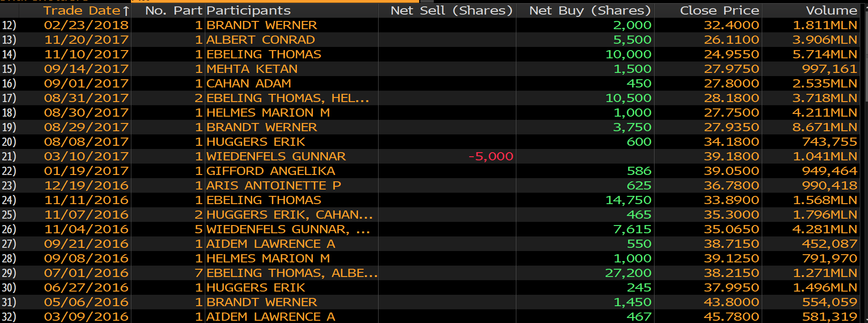Click the Net Sell (Shares) header
The width and height of the screenshot is (868, 323).
pos(451,10)
